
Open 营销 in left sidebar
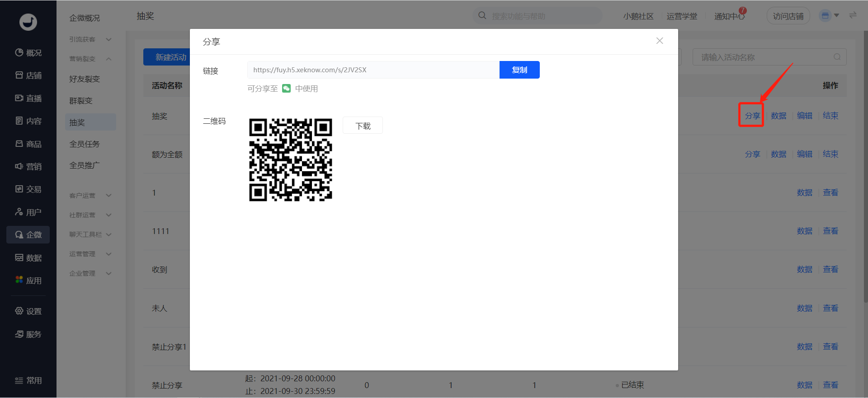[x=28, y=167]
